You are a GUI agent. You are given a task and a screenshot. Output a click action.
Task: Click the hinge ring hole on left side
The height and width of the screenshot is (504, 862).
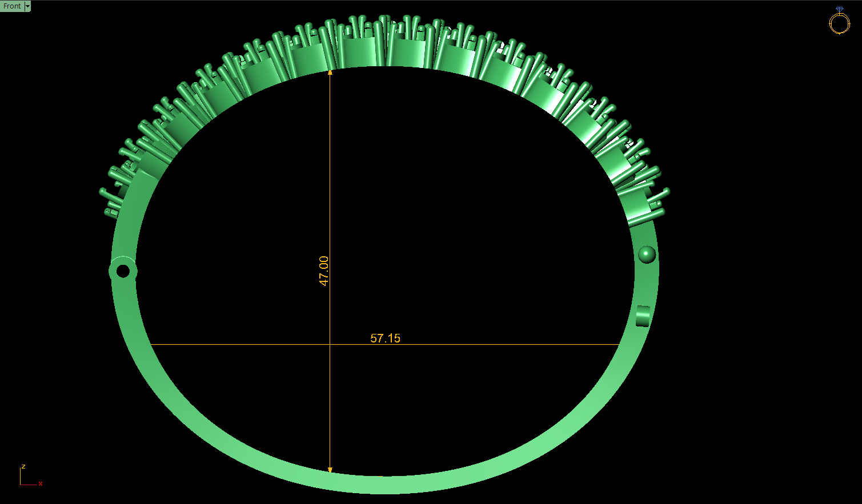pyautogui.click(x=123, y=271)
